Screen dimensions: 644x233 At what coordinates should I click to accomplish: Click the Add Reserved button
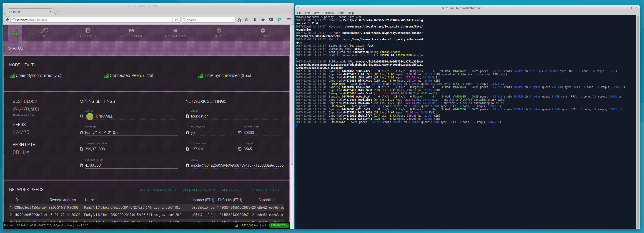click(x=233, y=190)
